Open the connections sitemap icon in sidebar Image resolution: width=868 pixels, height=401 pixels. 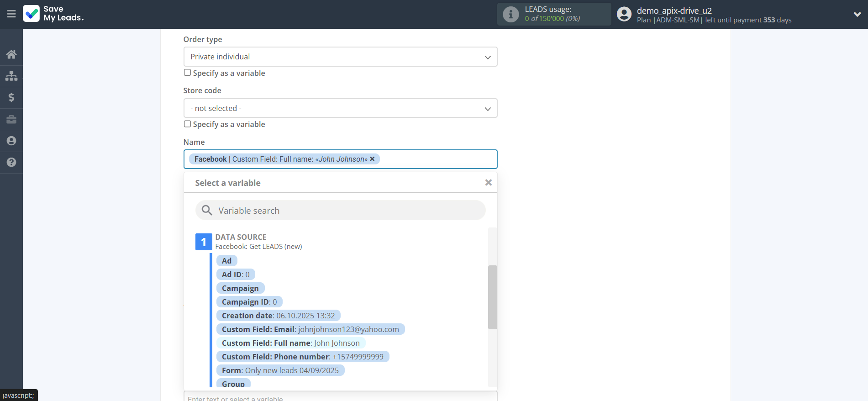(11, 76)
